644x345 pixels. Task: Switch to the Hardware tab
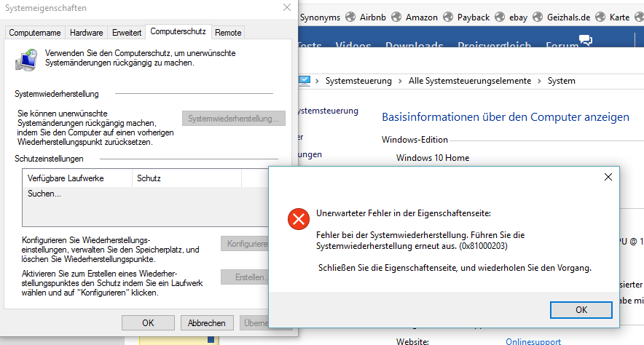(x=86, y=33)
